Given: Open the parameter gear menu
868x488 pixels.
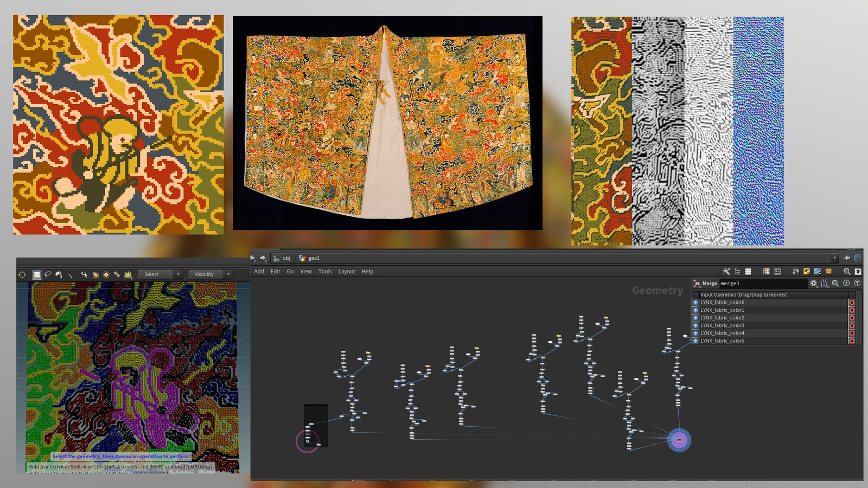Looking at the screenshot, I should 814,283.
